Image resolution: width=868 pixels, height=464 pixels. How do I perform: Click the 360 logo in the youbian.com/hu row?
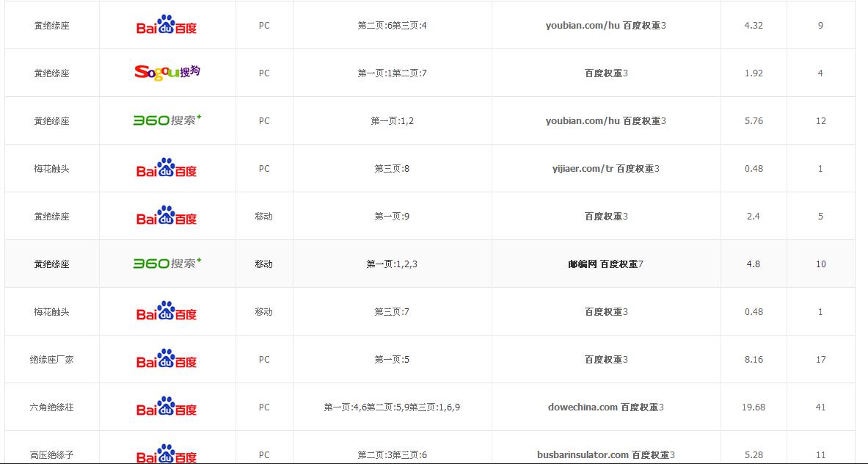click(x=167, y=120)
